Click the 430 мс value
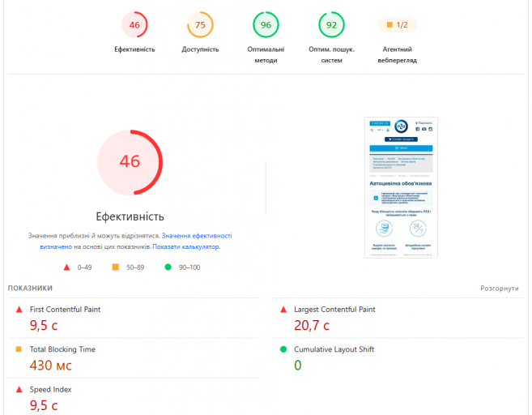This screenshot has height=415, width=532. click(x=50, y=366)
